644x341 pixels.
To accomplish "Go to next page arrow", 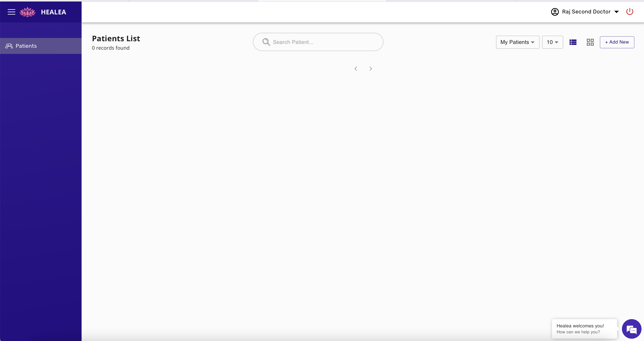I will coord(371,69).
